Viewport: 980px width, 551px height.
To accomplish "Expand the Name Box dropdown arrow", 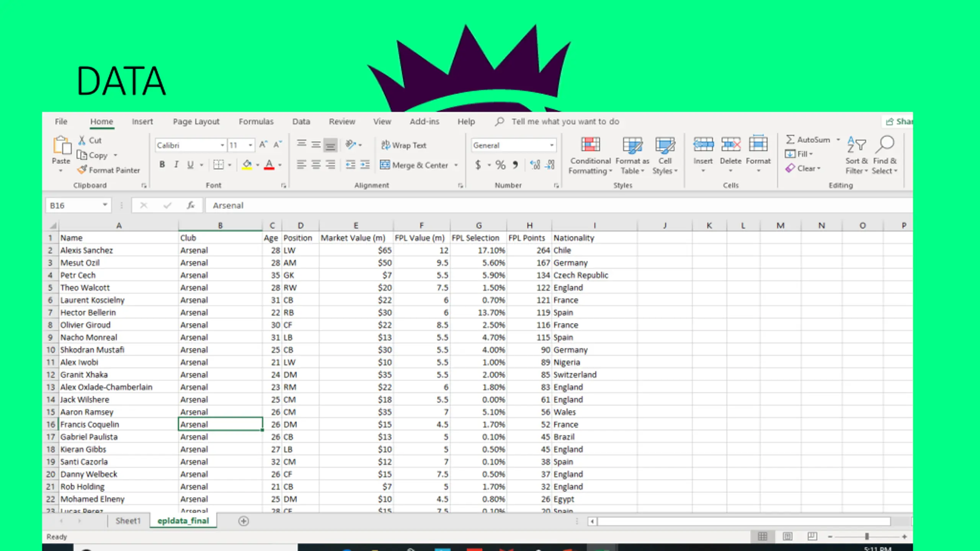I will (x=105, y=205).
